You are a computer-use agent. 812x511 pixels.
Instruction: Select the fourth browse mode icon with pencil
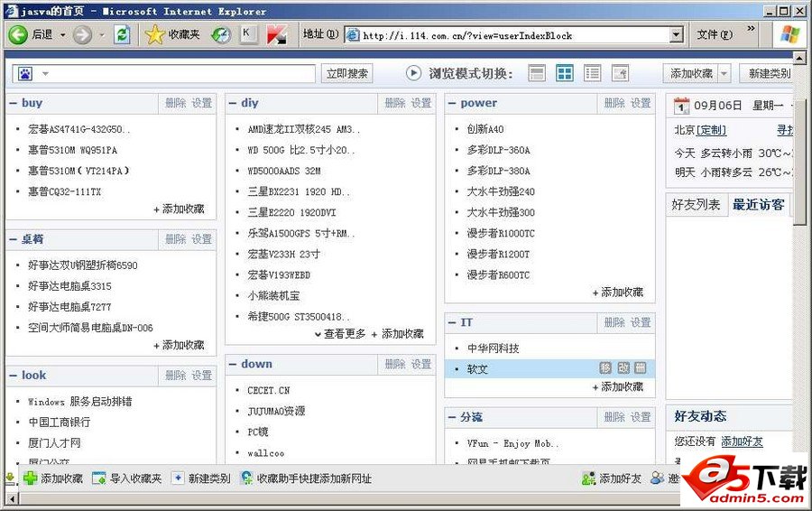click(620, 73)
